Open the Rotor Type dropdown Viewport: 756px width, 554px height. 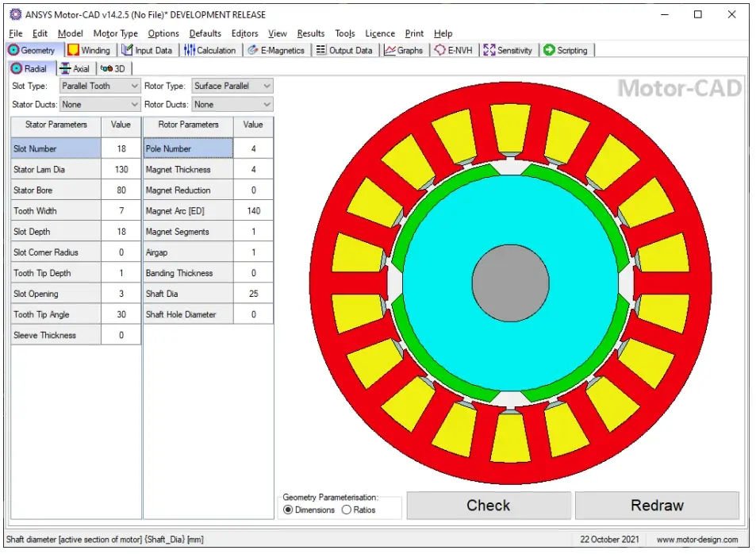click(232, 86)
